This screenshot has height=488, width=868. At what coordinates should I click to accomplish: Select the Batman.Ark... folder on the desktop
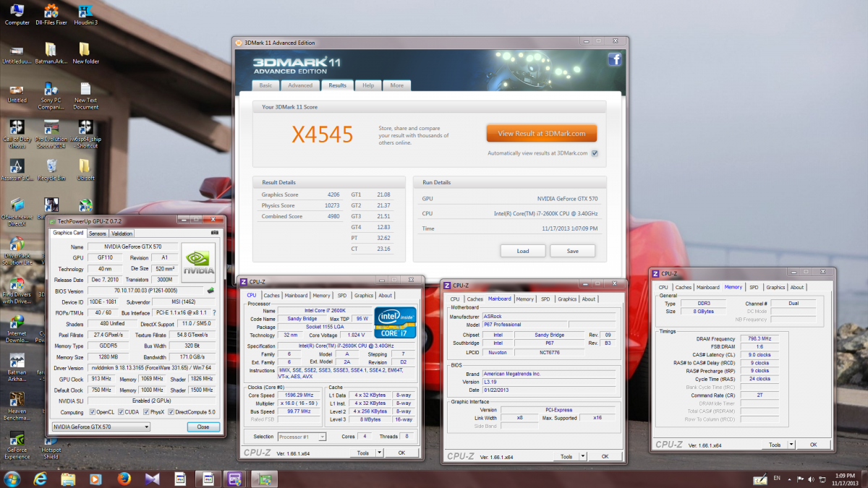[51, 53]
